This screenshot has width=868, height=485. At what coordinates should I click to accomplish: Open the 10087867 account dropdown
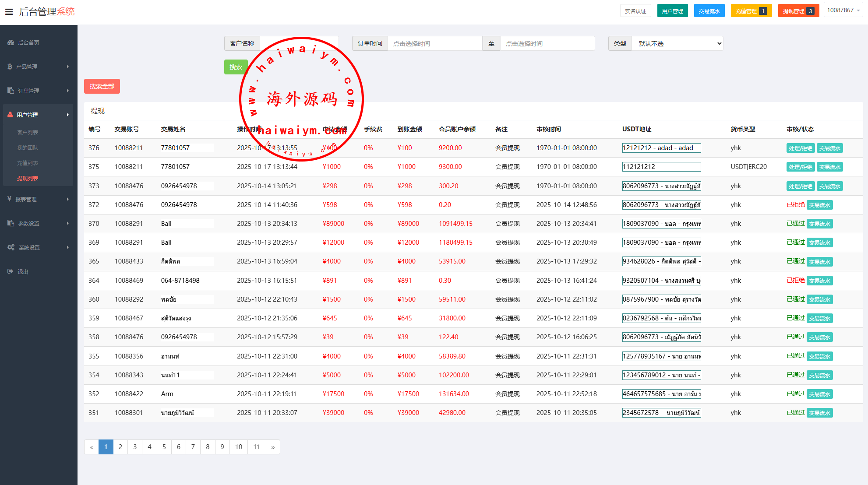(843, 10)
